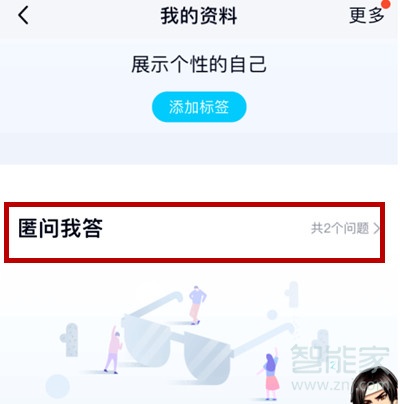
Task: Tap the pink figure left of sunglasses
Action: pos(113,350)
